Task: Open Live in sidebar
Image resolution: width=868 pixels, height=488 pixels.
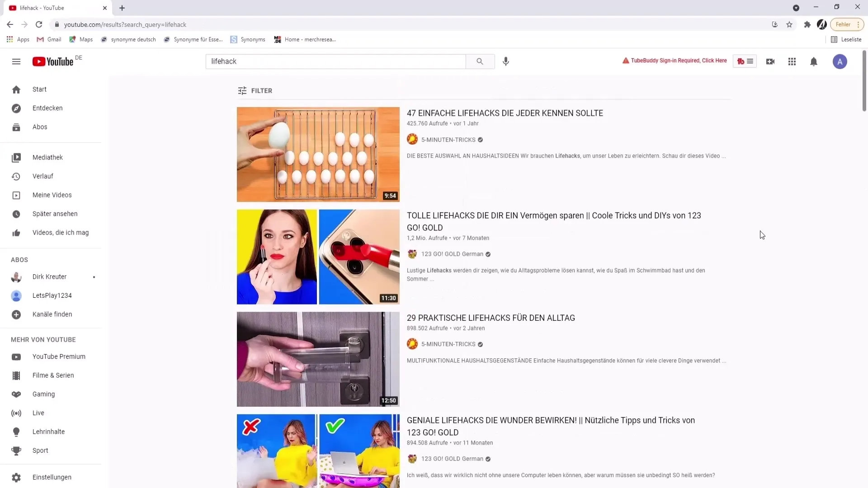Action: pyautogui.click(x=51, y=413)
